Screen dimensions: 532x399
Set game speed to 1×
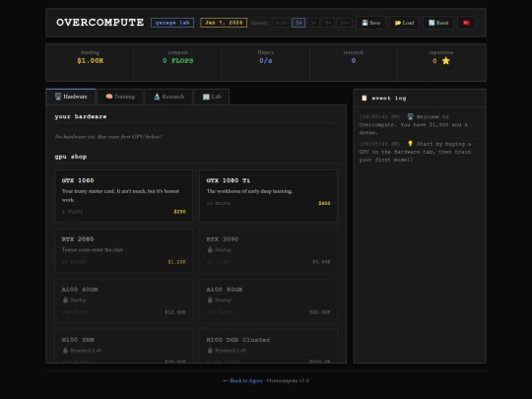(299, 23)
